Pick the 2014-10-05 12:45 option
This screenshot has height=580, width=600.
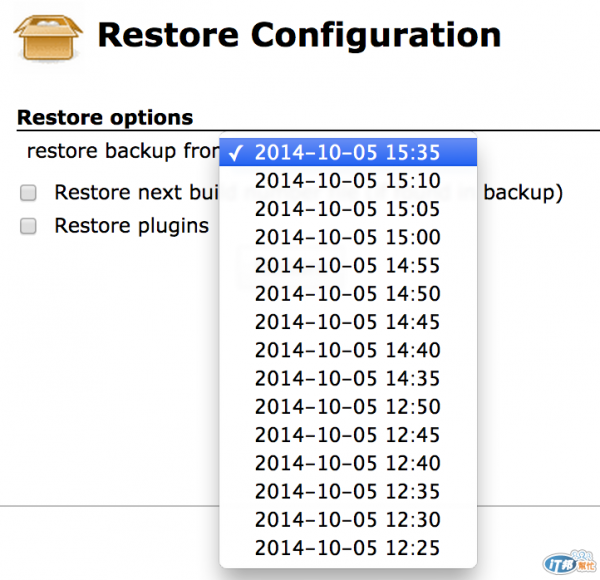click(347, 435)
